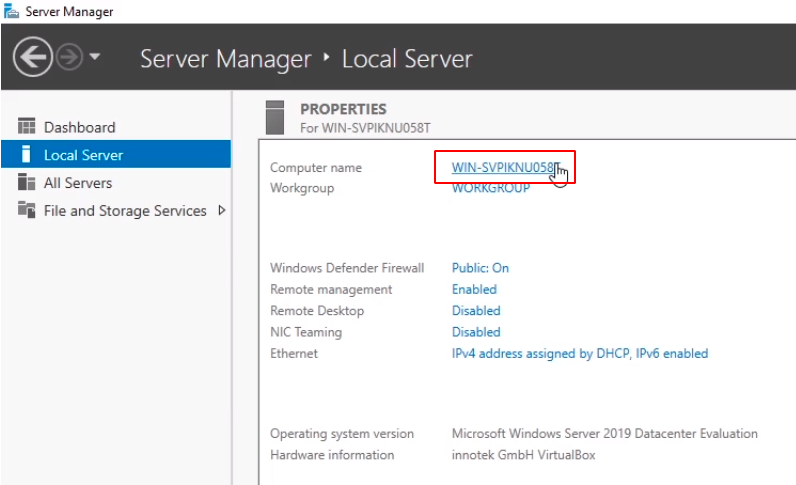This screenshot has width=796, height=485.
Task: Click 'For WIN-SVPIKNU058T' subtitle
Action: 365,127
